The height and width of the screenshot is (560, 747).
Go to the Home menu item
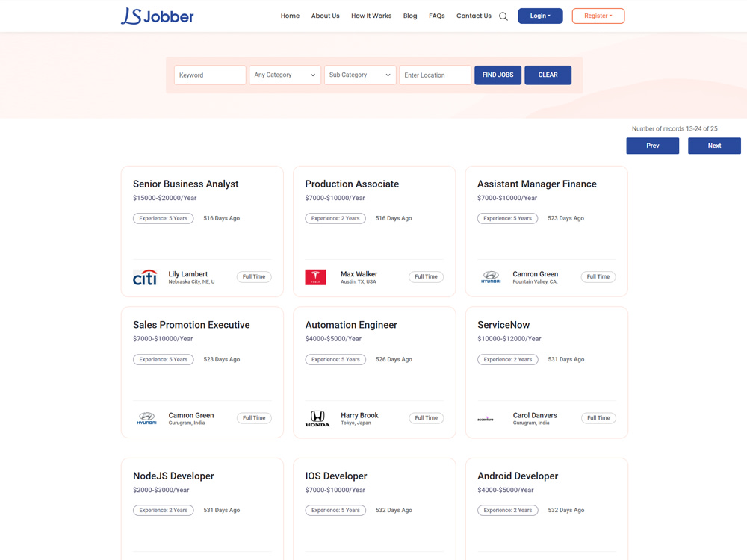(x=290, y=16)
